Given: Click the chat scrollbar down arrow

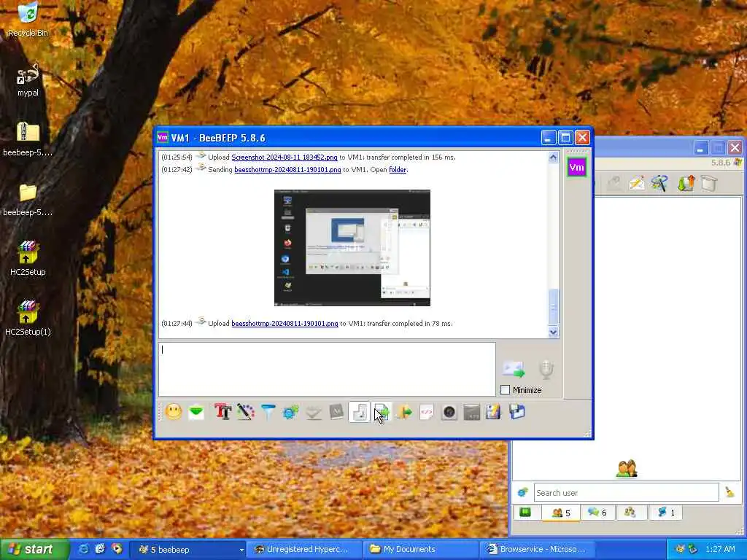Looking at the screenshot, I should point(553,332).
